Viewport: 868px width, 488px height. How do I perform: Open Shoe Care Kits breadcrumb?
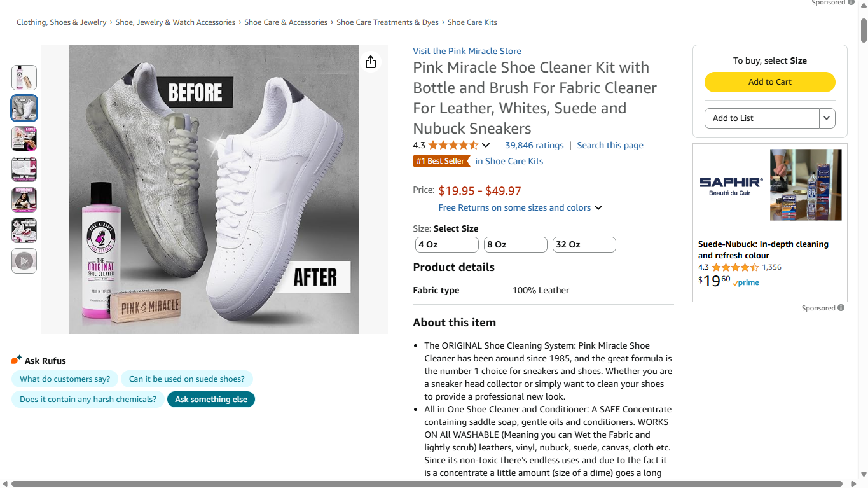[x=472, y=22]
